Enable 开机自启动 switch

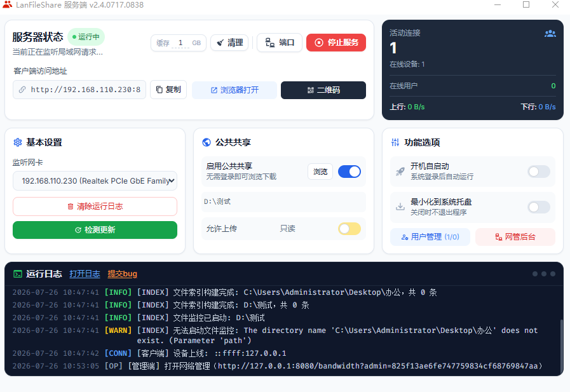539,172
